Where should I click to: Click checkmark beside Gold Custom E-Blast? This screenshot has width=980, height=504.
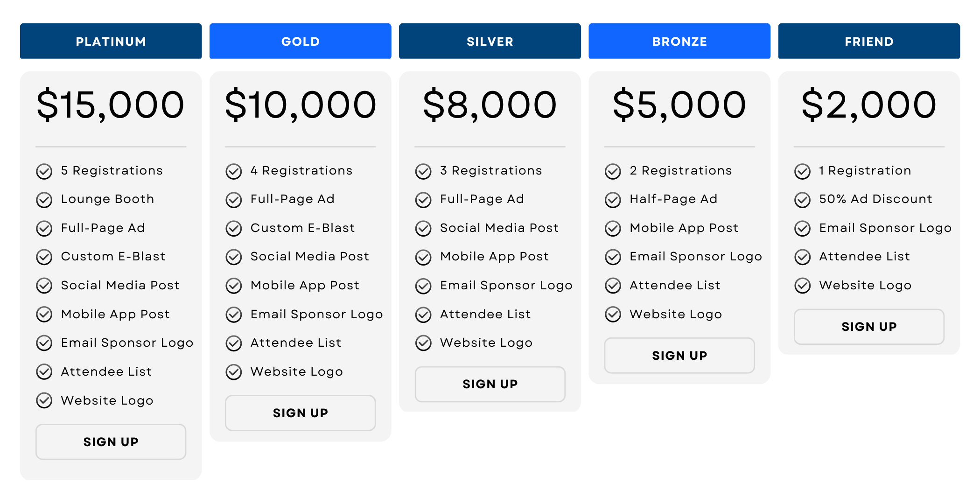pyautogui.click(x=234, y=229)
